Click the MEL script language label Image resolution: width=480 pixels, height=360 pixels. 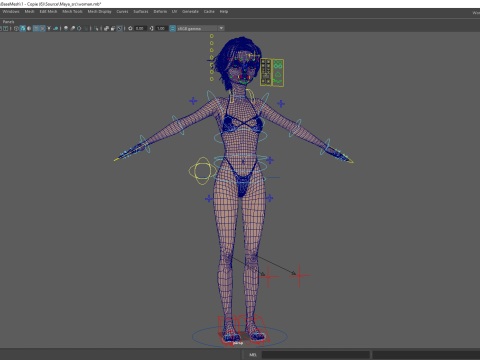tap(253, 355)
